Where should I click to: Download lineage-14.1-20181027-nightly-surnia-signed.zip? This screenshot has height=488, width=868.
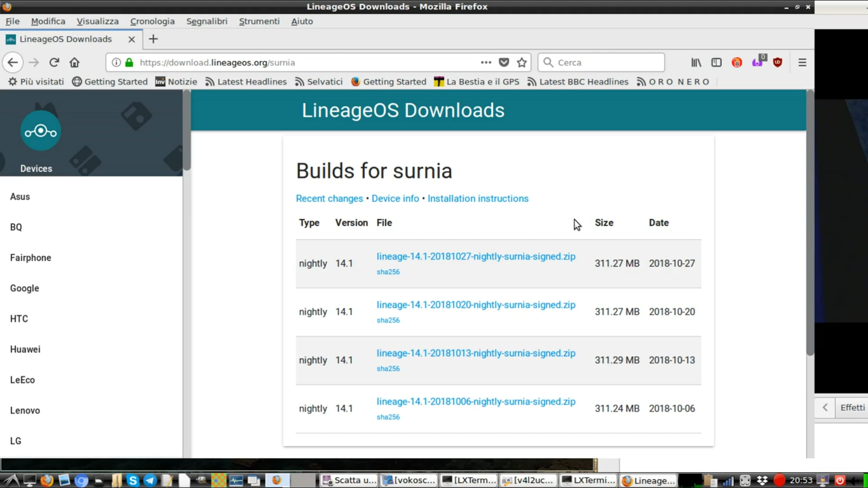click(476, 257)
